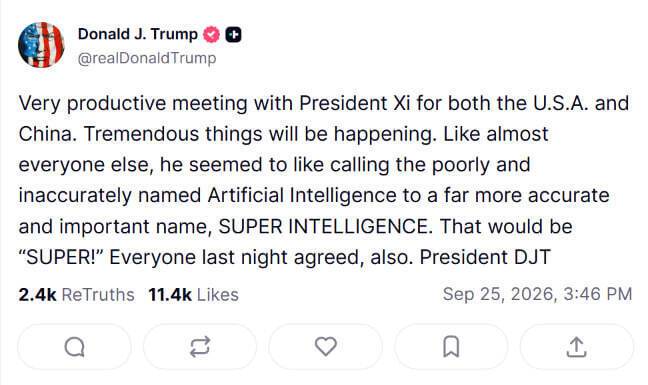Click the word "China." in post
The image size is (648, 385).
click(x=48, y=134)
